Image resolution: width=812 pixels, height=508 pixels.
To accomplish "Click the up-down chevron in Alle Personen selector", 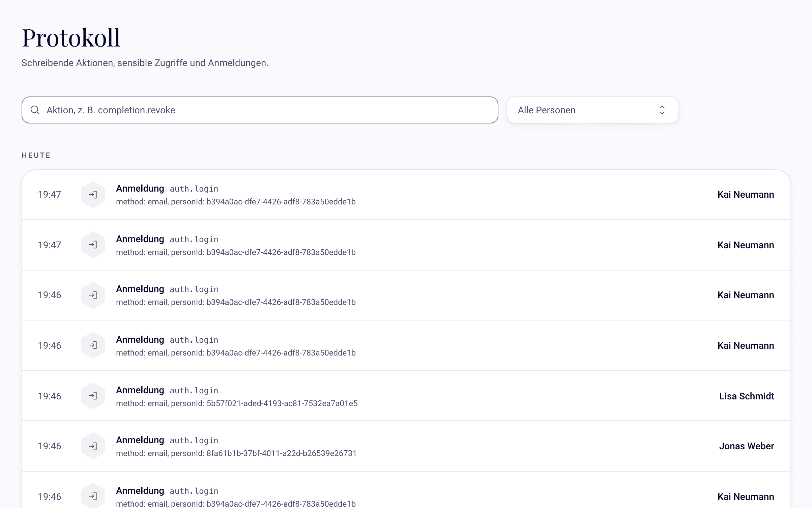I will tap(662, 110).
